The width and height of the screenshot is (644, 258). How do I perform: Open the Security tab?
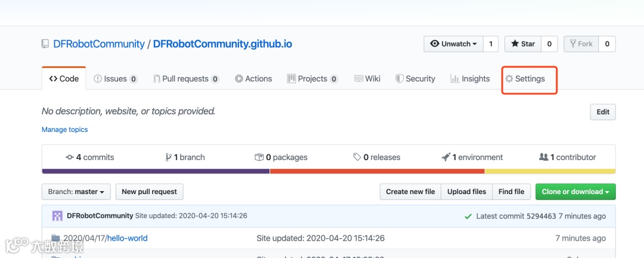[415, 79]
